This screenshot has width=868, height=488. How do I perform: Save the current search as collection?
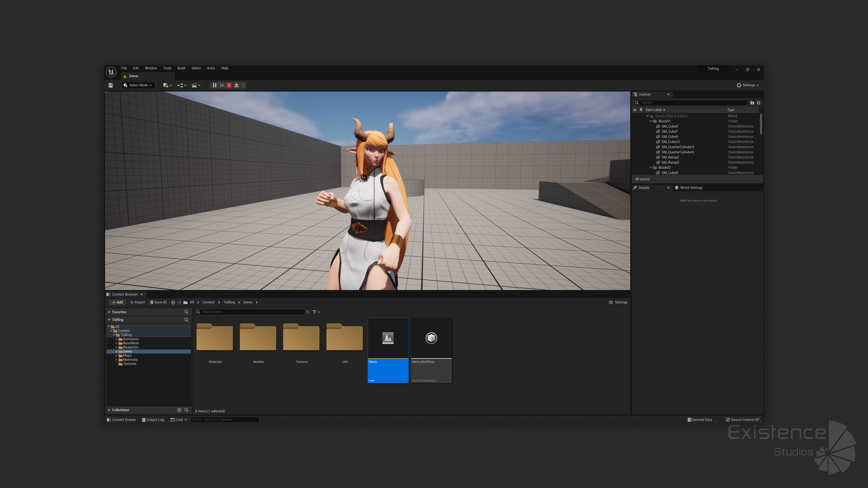308,312
